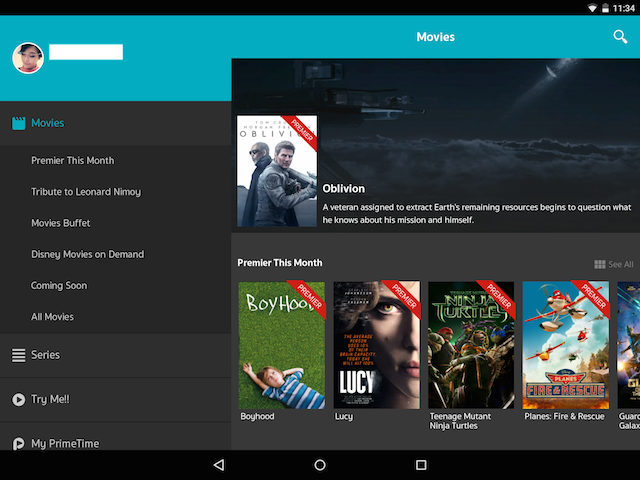Open the Oblivion featured poster
The height and width of the screenshot is (480, 640).
(x=277, y=170)
